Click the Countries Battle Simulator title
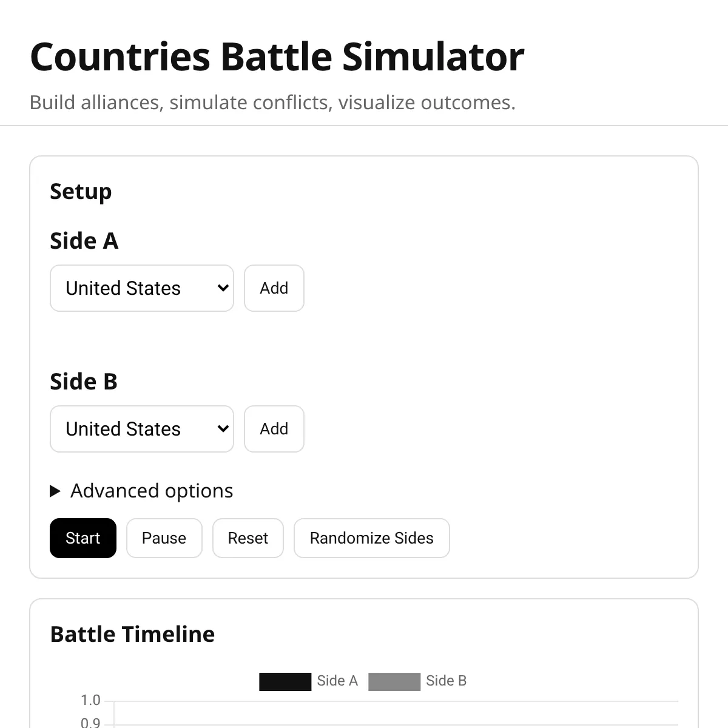 tap(277, 57)
